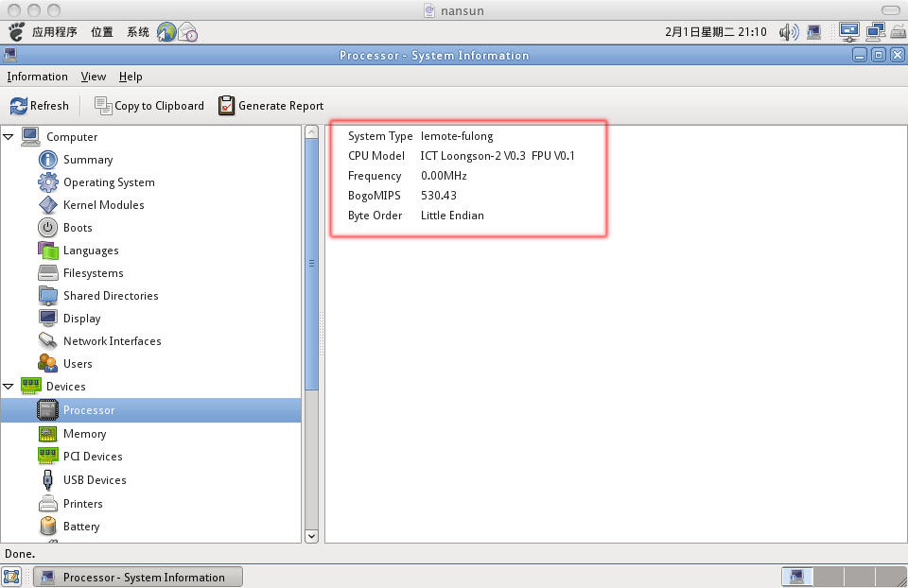Open the Information menu
Viewport: 908px width, 588px height.
click(37, 77)
